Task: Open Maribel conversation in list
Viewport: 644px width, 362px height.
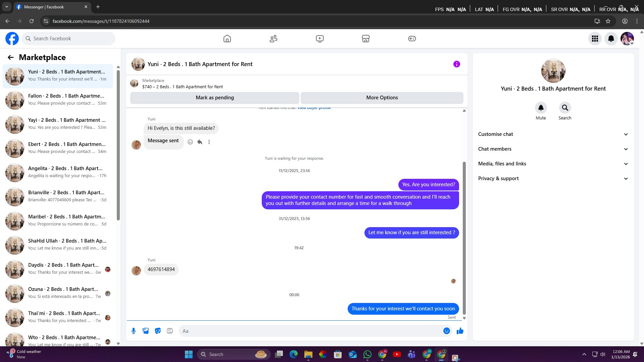Action: tap(58, 220)
